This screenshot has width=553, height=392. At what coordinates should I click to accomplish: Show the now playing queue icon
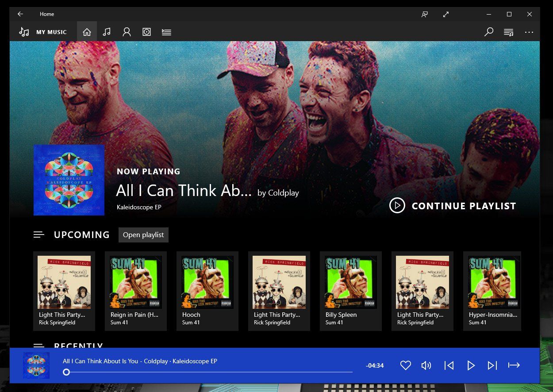pyautogui.click(x=508, y=31)
